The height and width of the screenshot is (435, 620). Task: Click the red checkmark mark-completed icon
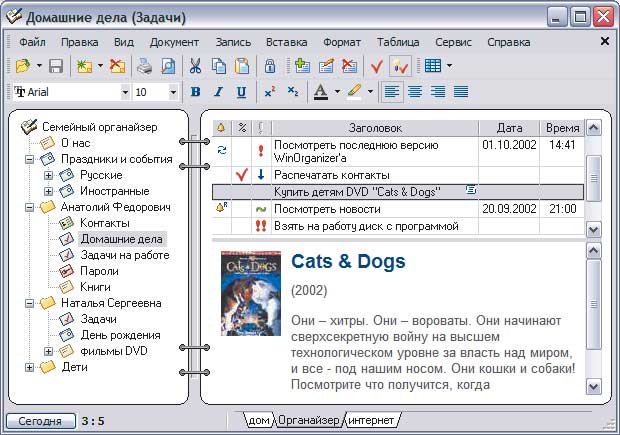377,66
